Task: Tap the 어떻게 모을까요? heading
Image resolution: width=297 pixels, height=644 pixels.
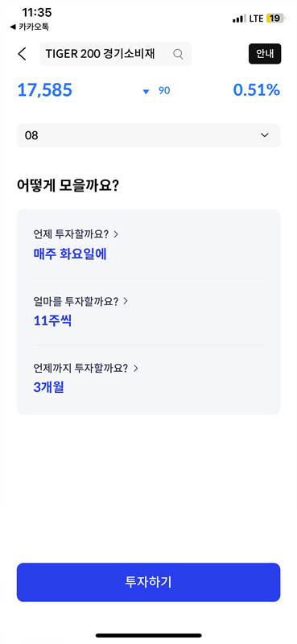Action: [68, 186]
